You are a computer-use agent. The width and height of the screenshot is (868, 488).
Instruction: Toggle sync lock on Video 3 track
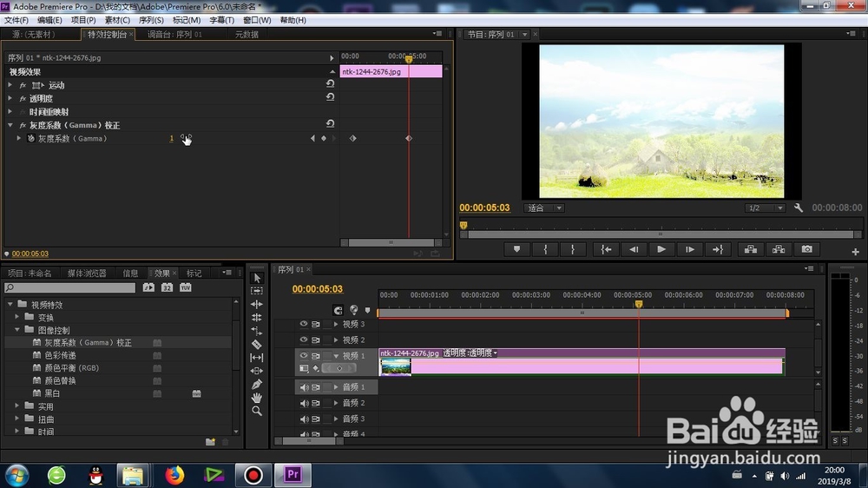tap(316, 324)
